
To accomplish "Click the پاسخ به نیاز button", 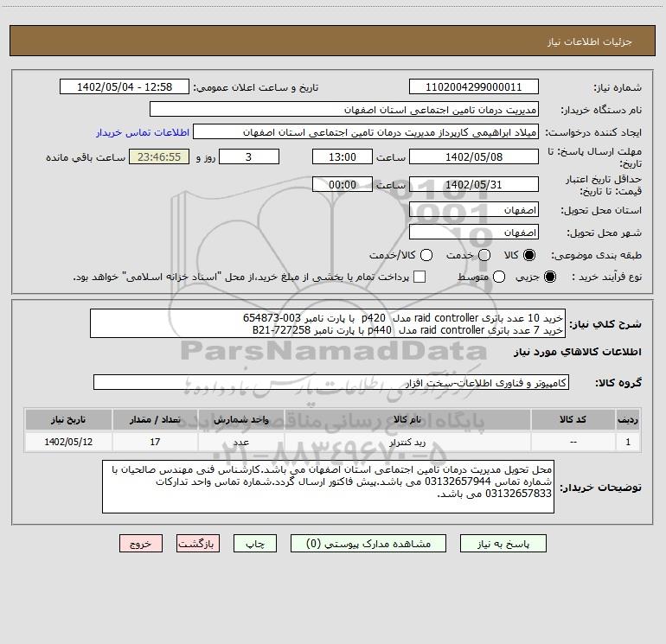I will [x=503, y=544].
